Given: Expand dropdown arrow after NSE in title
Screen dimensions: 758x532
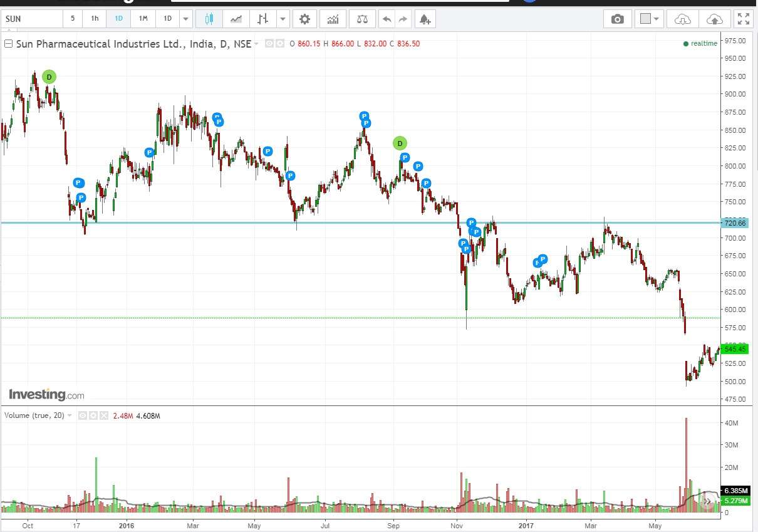Looking at the screenshot, I should point(257,44).
